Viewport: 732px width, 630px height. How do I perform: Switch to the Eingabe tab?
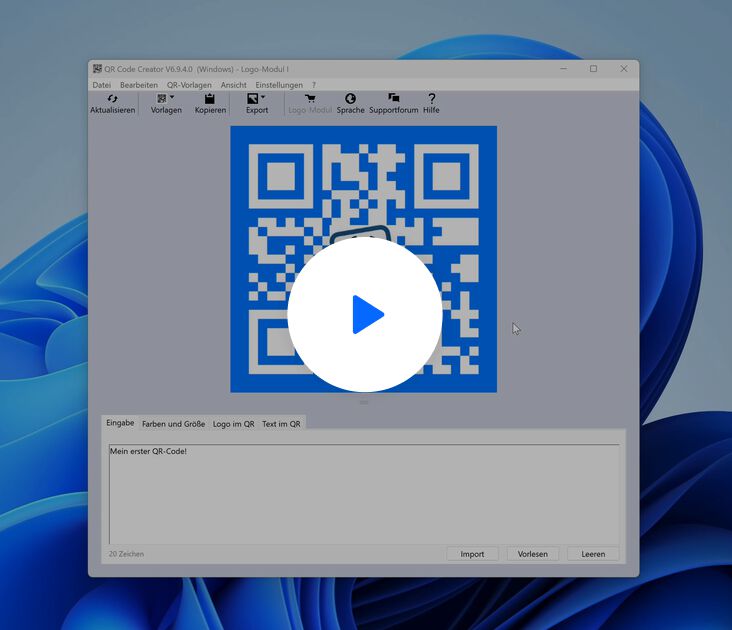tap(120, 423)
